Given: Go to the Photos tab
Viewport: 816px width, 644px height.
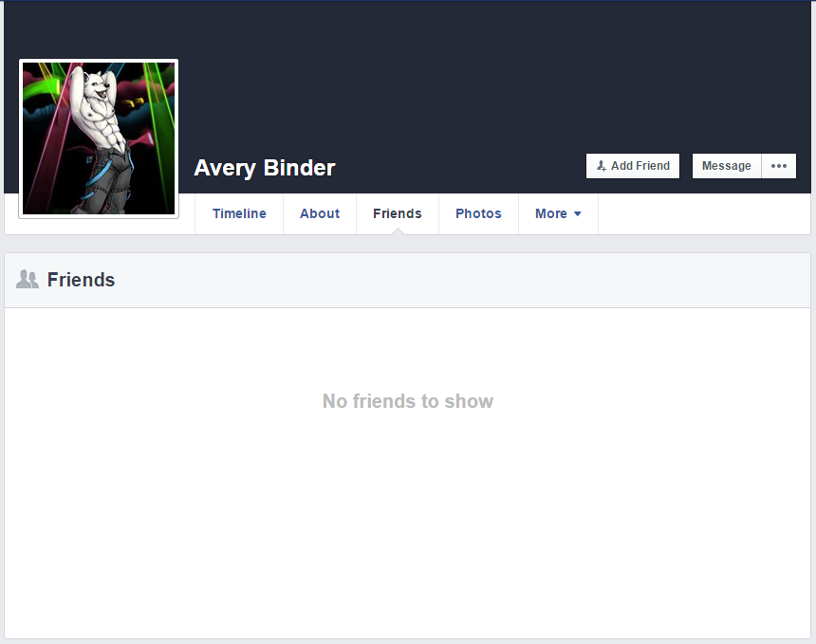Looking at the screenshot, I should (x=479, y=213).
